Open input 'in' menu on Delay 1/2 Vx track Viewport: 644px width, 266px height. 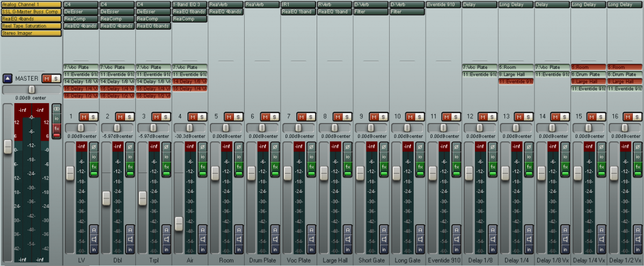[x=638, y=249]
